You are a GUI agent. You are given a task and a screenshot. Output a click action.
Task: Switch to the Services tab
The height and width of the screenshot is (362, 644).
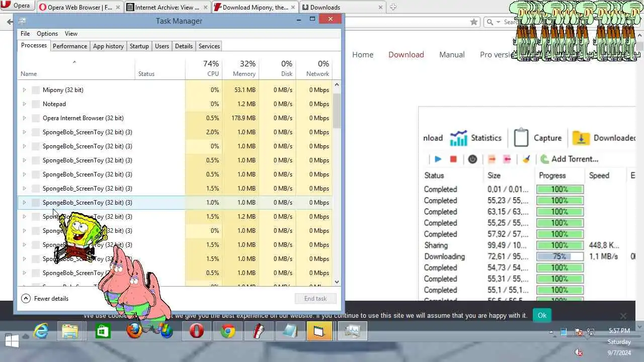(x=209, y=46)
